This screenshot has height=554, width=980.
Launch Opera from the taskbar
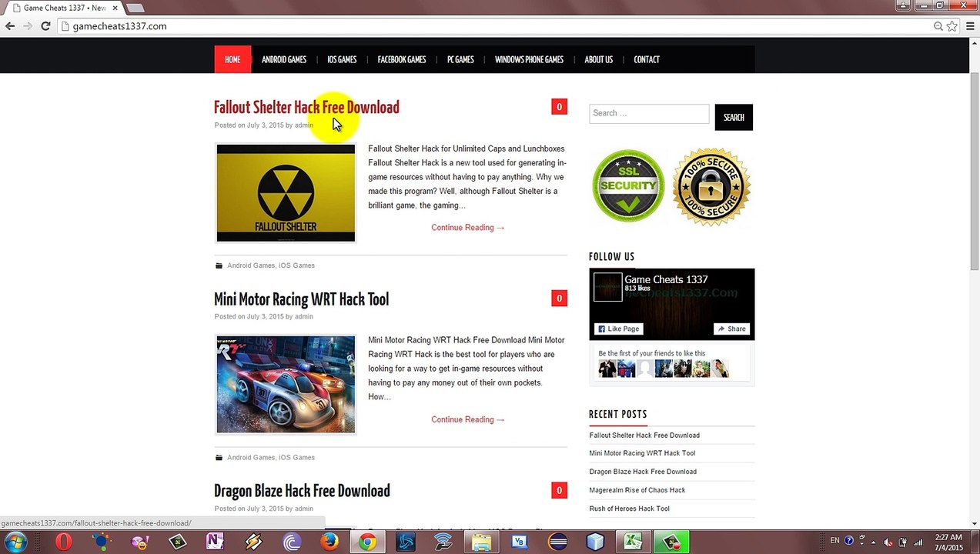63,542
